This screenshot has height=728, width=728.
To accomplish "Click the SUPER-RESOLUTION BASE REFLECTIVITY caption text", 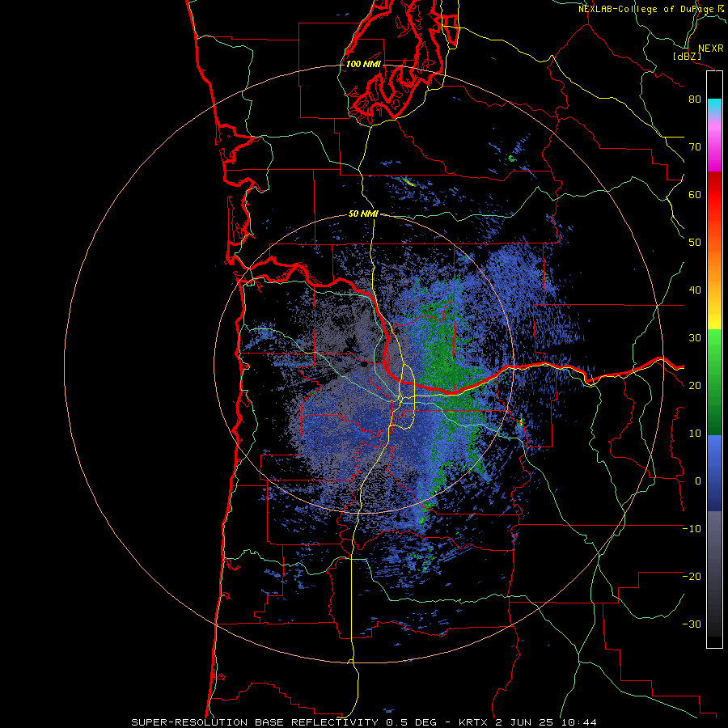I will point(255,722).
